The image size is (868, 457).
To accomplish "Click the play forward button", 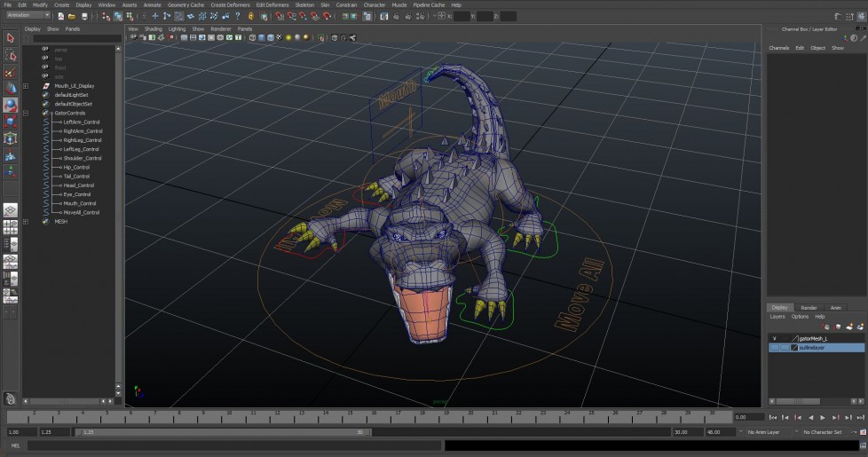I will click(823, 417).
